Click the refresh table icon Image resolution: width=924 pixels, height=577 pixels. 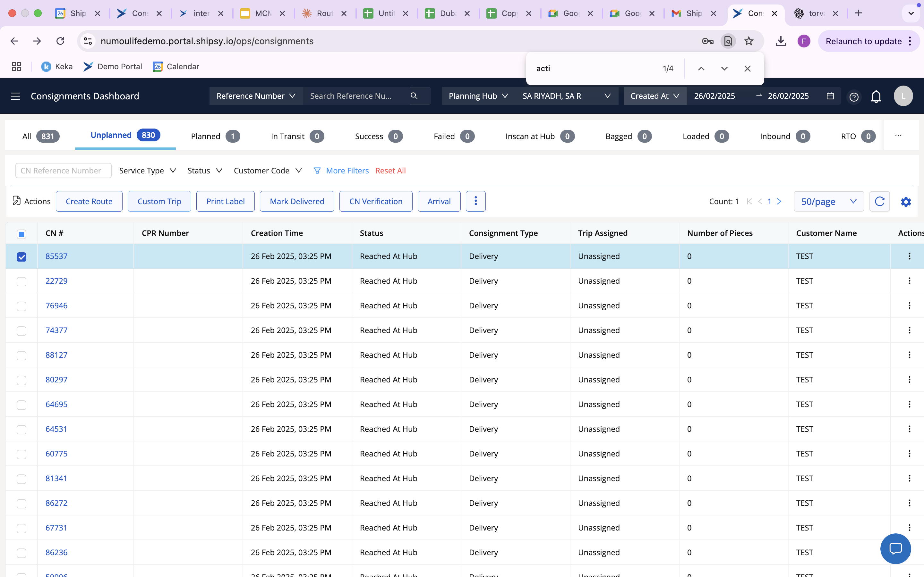click(879, 202)
